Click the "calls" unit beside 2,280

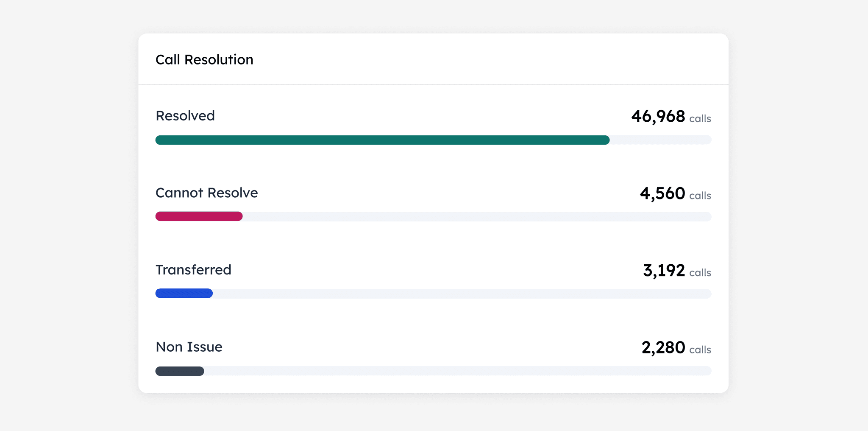(x=700, y=350)
